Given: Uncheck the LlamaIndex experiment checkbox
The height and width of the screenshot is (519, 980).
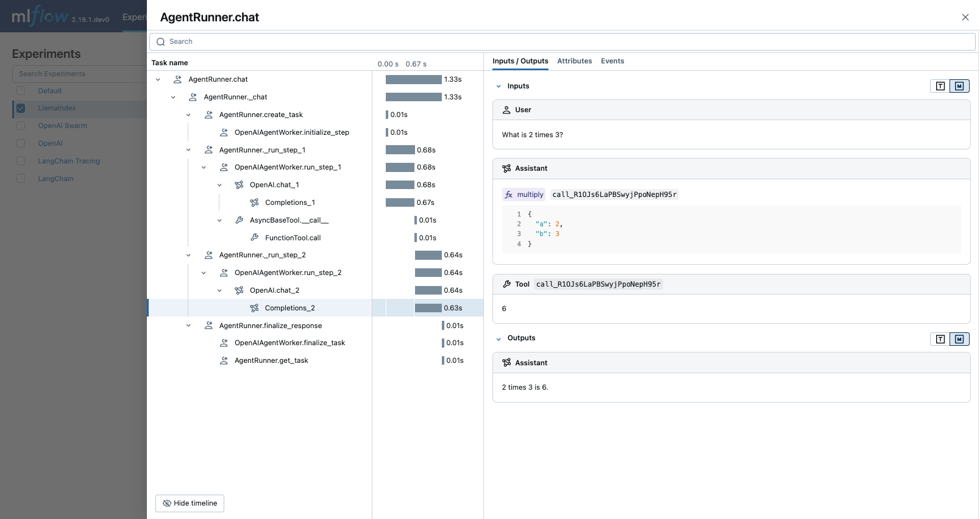Looking at the screenshot, I should (21, 109).
